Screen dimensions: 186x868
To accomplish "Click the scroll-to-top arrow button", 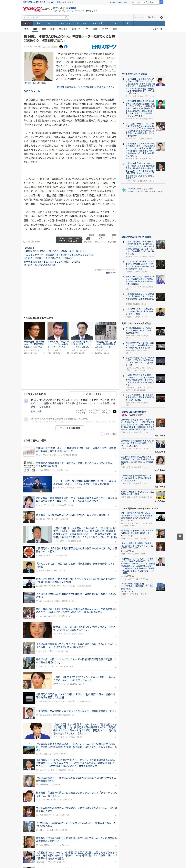I will pyautogui.click(x=180, y=536).
